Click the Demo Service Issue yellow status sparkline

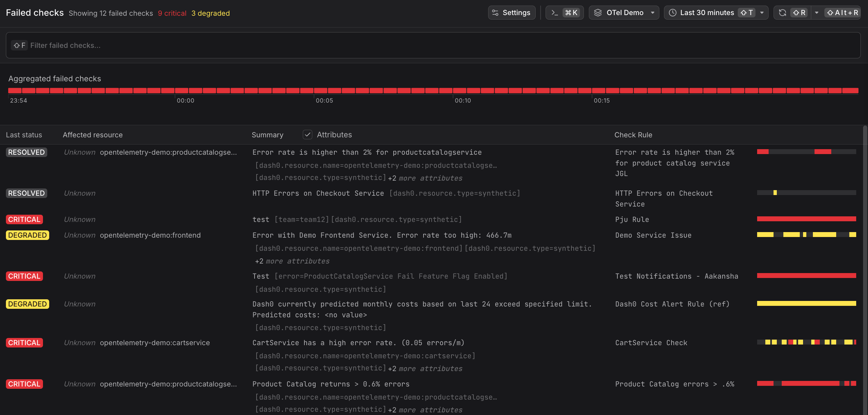(806, 235)
